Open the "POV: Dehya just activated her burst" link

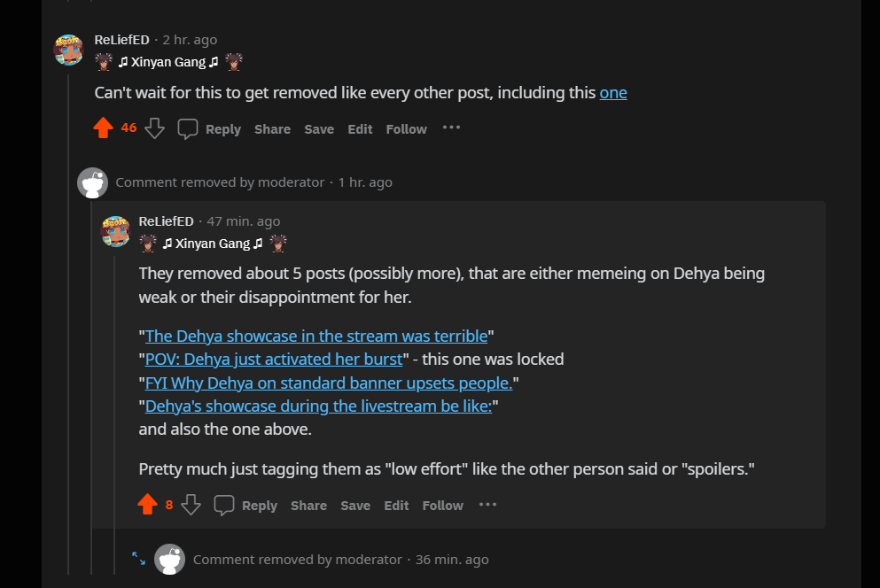pos(275,359)
